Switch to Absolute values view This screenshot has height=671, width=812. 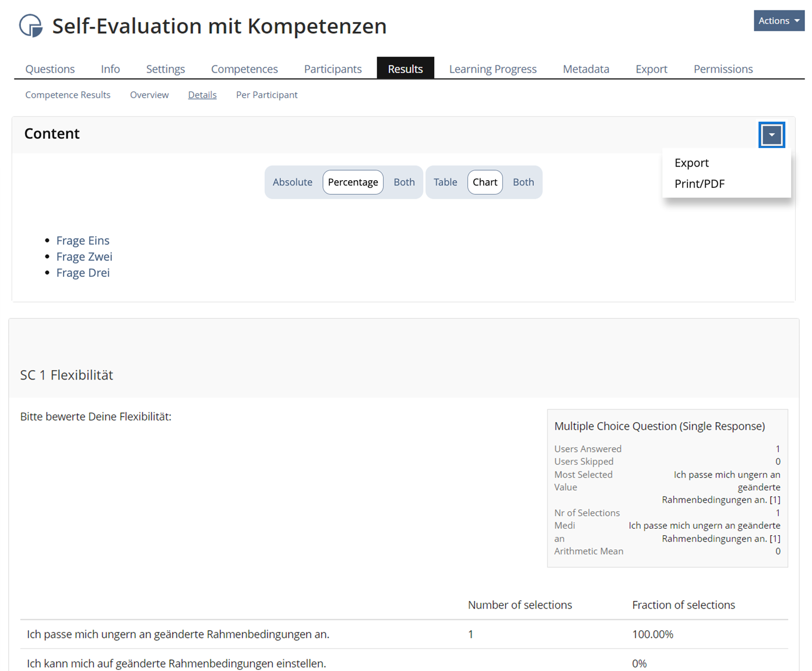292,182
